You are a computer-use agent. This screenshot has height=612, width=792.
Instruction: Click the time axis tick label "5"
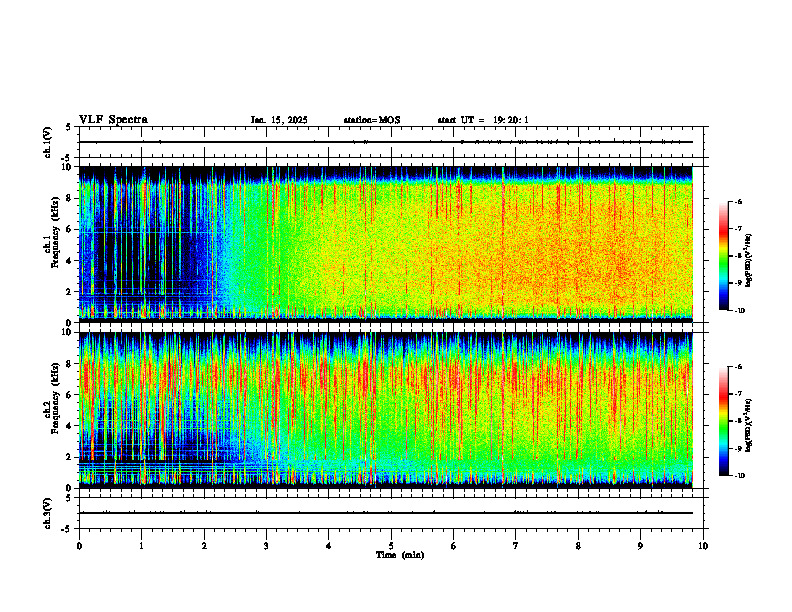tap(391, 546)
